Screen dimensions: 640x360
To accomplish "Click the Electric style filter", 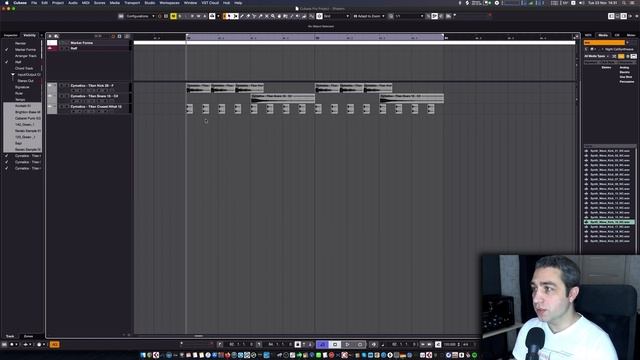I will pyautogui.click(x=624, y=72).
